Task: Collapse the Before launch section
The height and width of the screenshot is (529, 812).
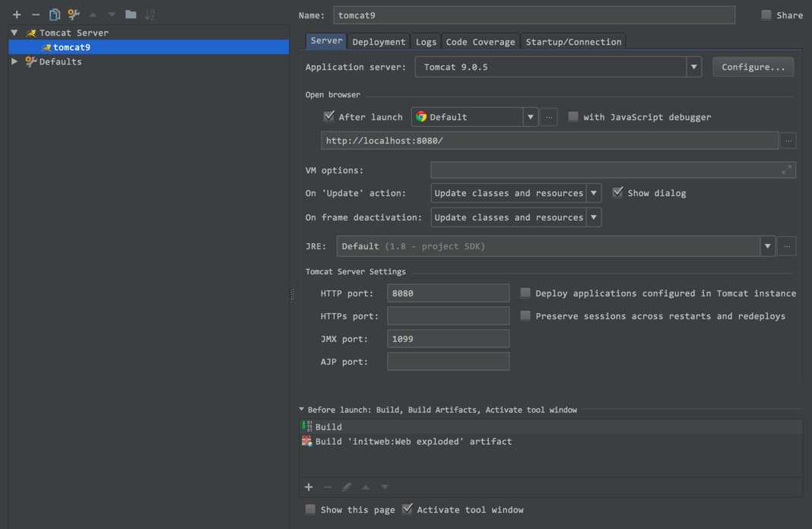Action: click(x=301, y=410)
